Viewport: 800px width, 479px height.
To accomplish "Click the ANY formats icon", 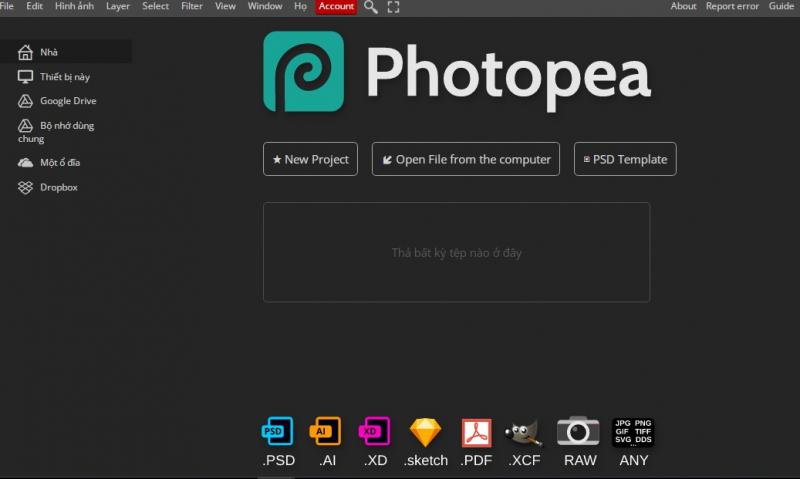I will [x=633, y=432].
